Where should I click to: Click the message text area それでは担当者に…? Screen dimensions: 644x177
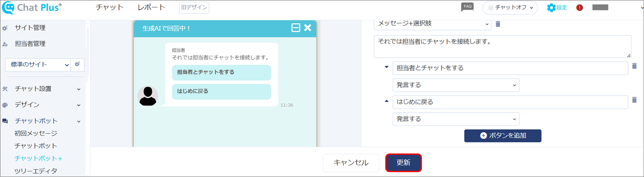pyautogui.click(x=502, y=46)
